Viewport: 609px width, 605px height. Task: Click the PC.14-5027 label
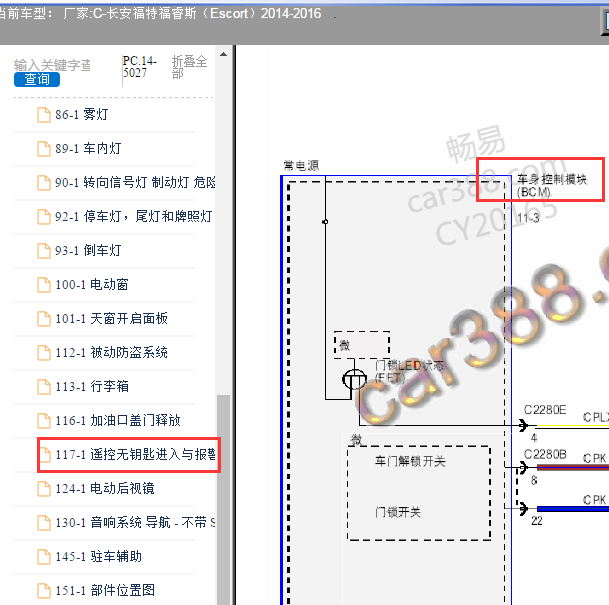click(140, 67)
